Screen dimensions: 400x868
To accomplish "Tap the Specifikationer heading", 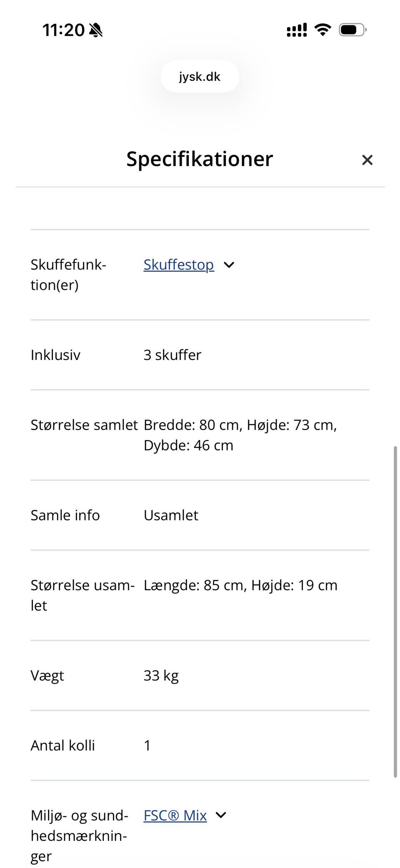I will tap(200, 159).
